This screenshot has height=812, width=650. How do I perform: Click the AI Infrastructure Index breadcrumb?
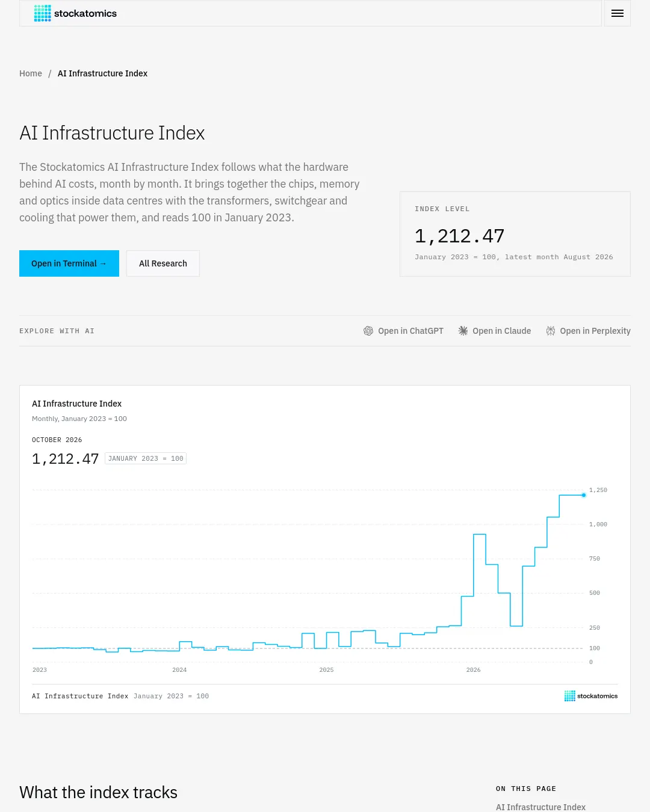tap(102, 73)
